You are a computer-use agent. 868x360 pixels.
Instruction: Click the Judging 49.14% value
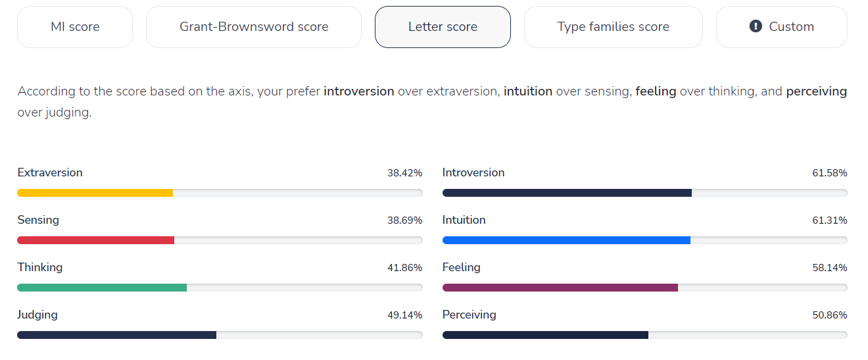coord(404,315)
